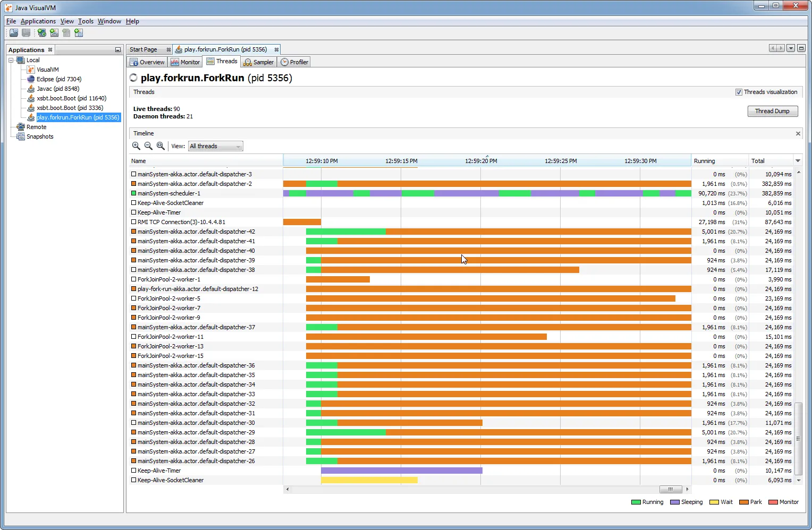The height and width of the screenshot is (530, 812).
Task: Open the column chooser arrow beside Total
Action: pyautogui.click(x=798, y=161)
